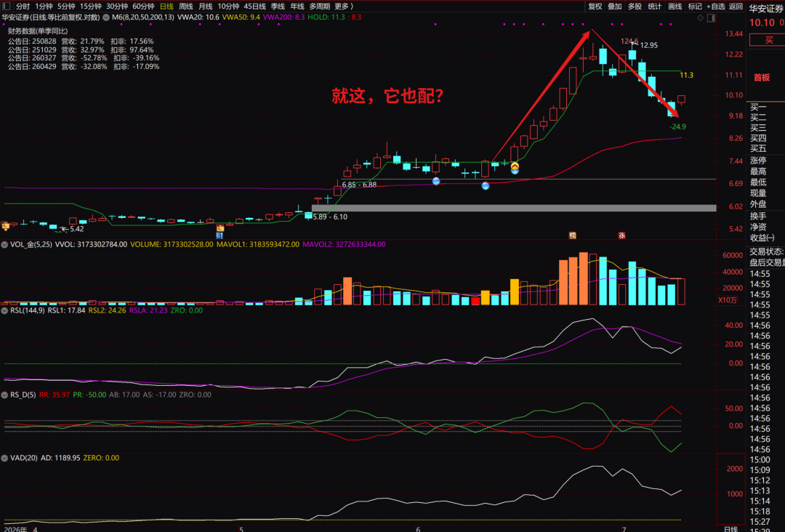Click the 12.95 high price label
785x532 pixels.
point(649,46)
